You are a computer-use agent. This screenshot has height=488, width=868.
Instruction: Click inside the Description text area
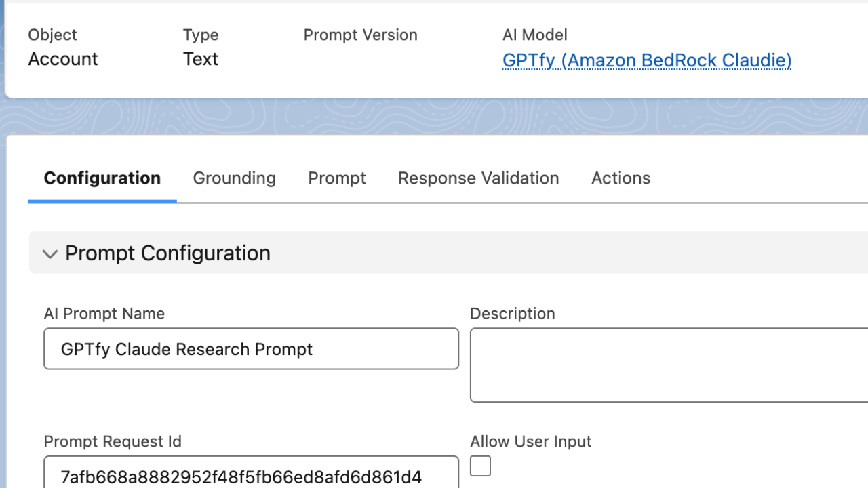(669, 365)
